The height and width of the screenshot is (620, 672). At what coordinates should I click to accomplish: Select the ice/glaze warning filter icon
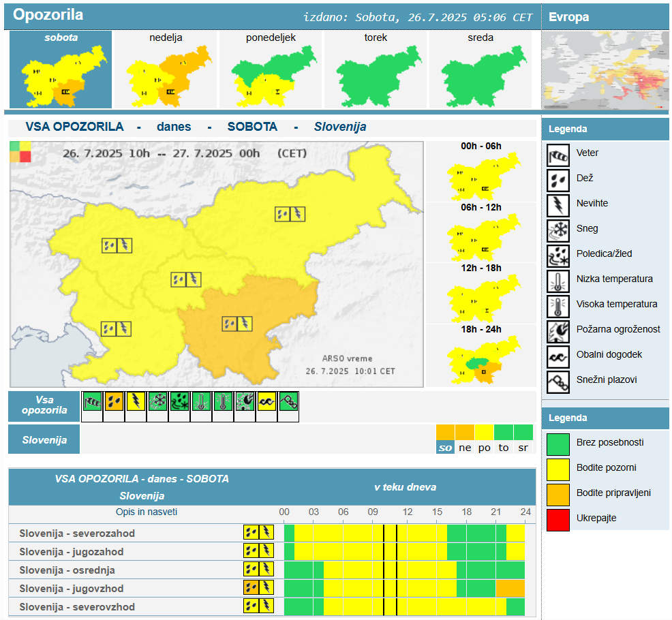(x=179, y=401)
